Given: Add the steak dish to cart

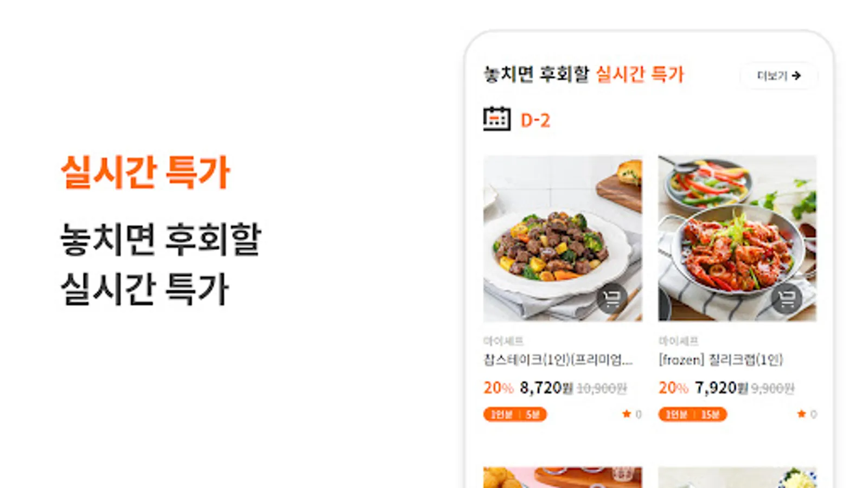Looking at the screenshot, I should click(611, 298).
